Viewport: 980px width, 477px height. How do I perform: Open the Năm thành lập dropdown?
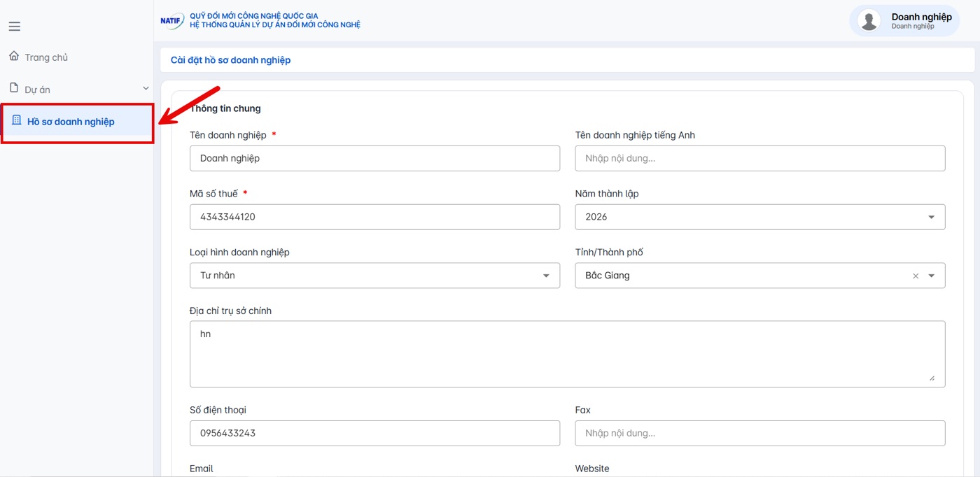760,217
